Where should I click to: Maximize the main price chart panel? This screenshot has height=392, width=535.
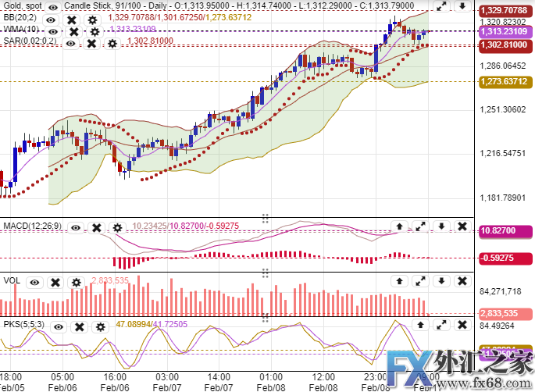(441, 7)
